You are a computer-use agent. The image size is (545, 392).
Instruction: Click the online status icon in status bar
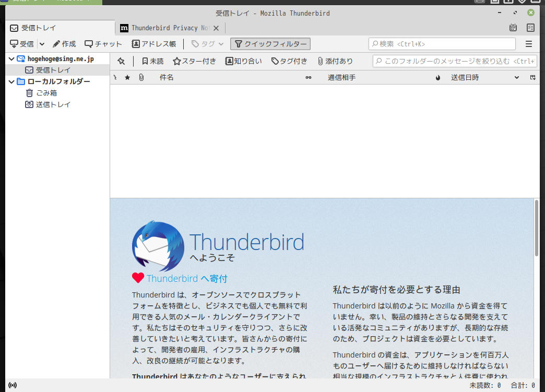(x=13, y=385)
